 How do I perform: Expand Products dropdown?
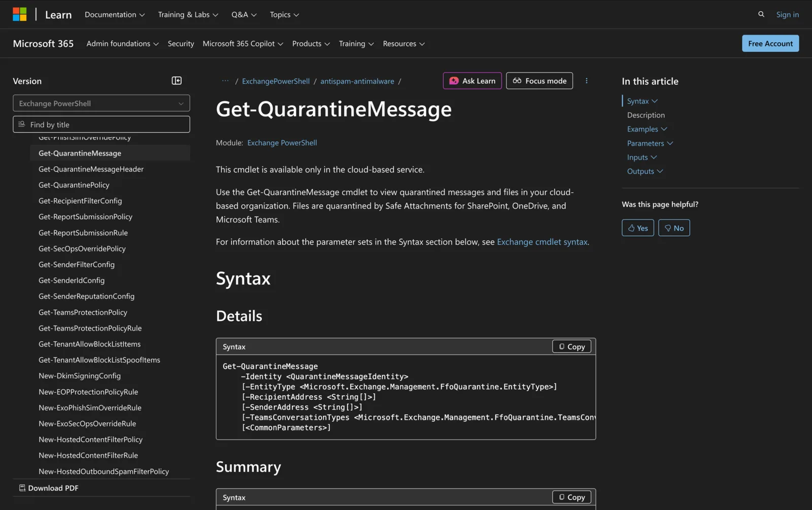(311, 44)
